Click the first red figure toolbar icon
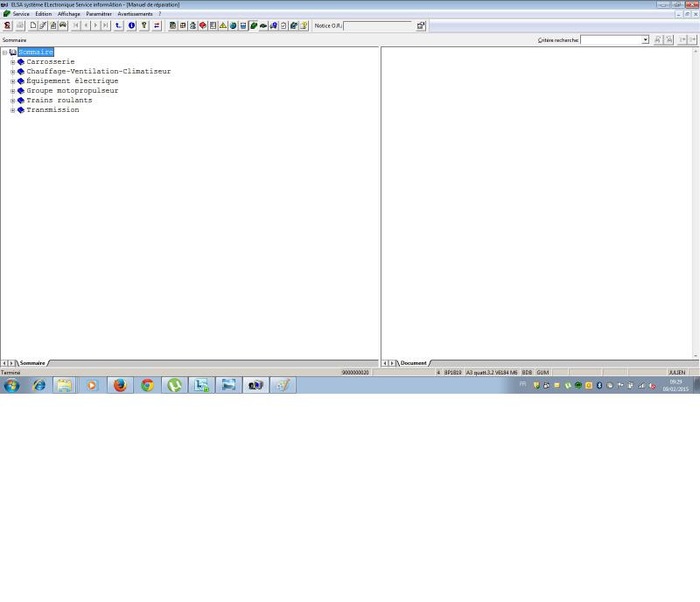The width and height of the screenshot is (700, 602). 7,25
